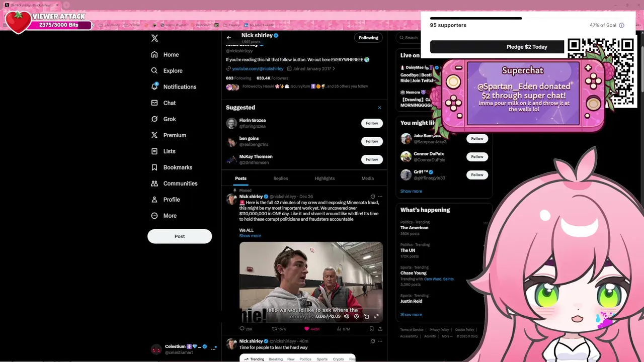The image size is (644, 362).
Task: Open Notifications bell in sidebar
Action: click(x=174, y=86)
